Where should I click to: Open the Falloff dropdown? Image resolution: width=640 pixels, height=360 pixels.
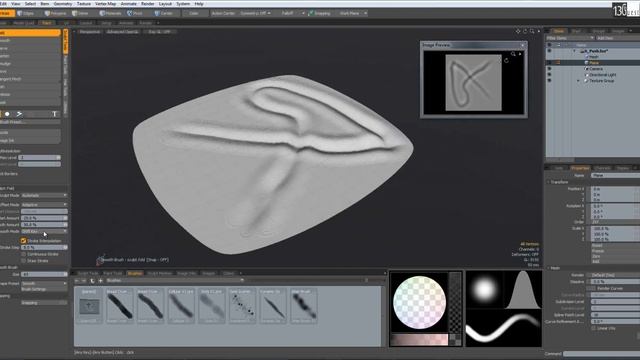[291, 13]
